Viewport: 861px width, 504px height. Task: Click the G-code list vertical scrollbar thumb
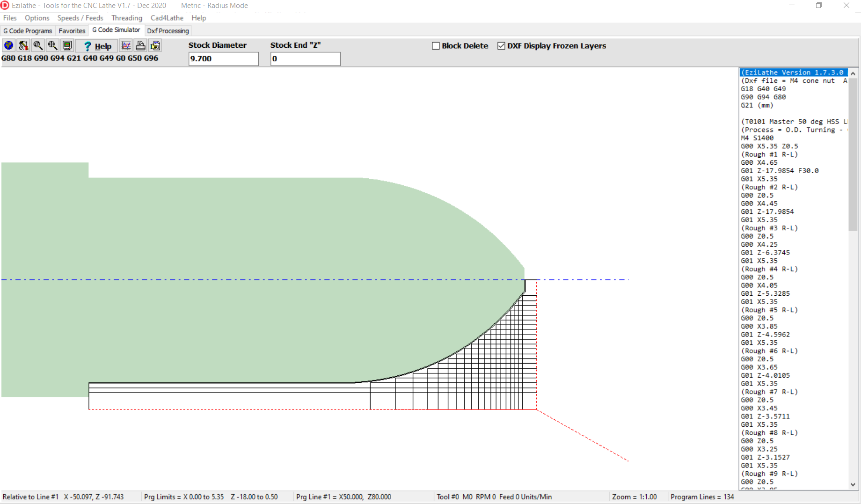[x=853, y=154]
